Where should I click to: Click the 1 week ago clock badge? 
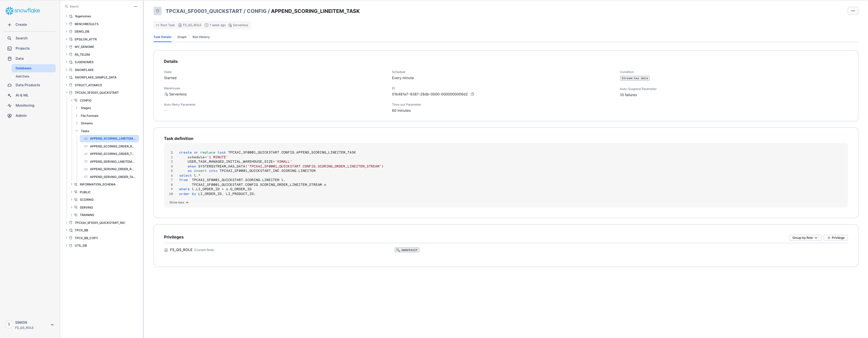point(215,25)
